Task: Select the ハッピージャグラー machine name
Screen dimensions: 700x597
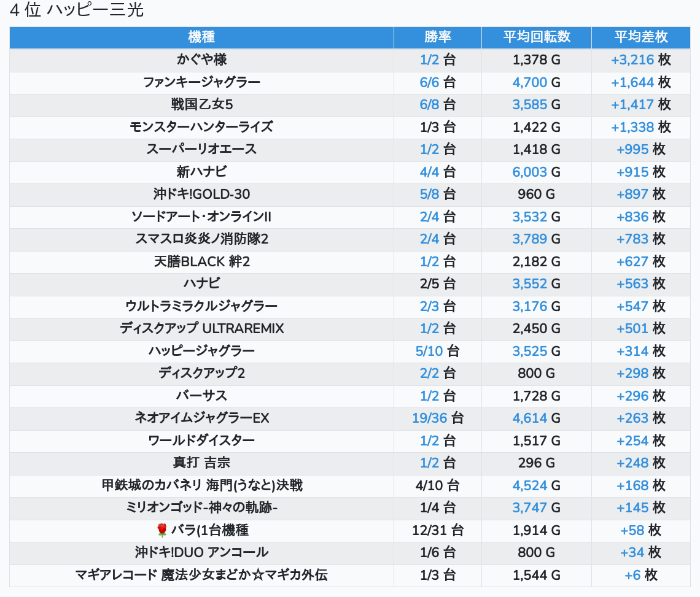Action: point(201,351)
